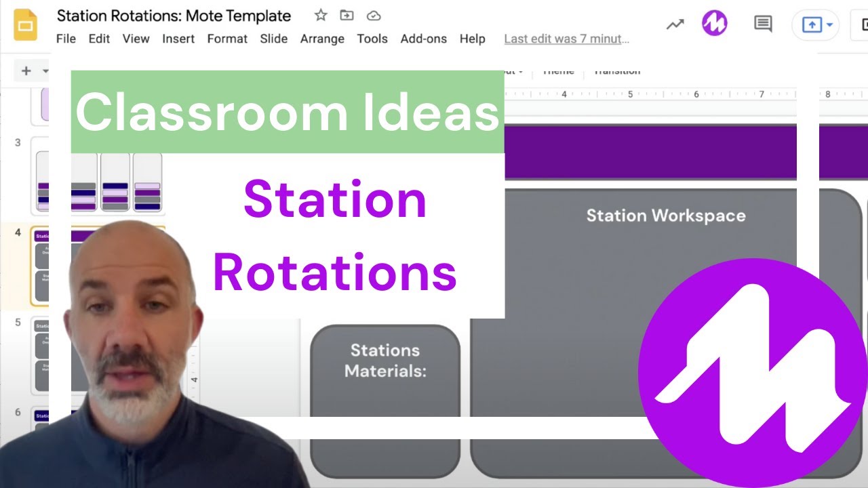Open the Insert menu
Viewport: 868px width, 488px height.
(x=178, y=39)
